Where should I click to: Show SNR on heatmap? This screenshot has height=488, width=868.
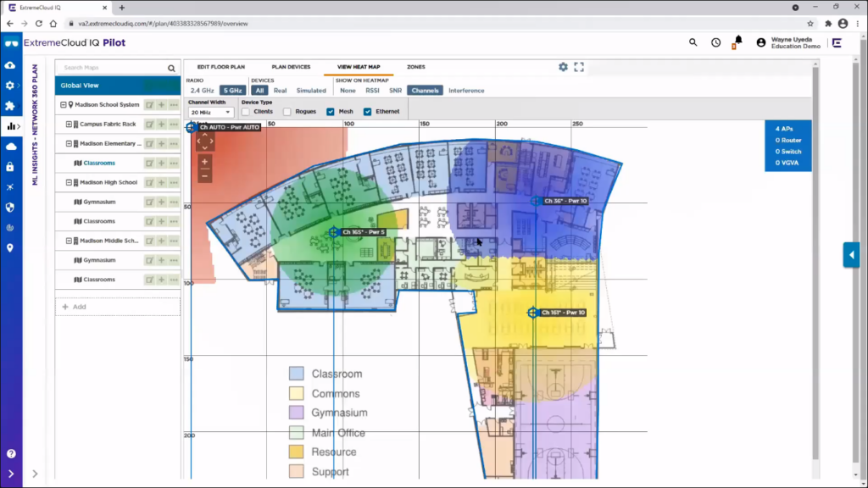[395, 91]
